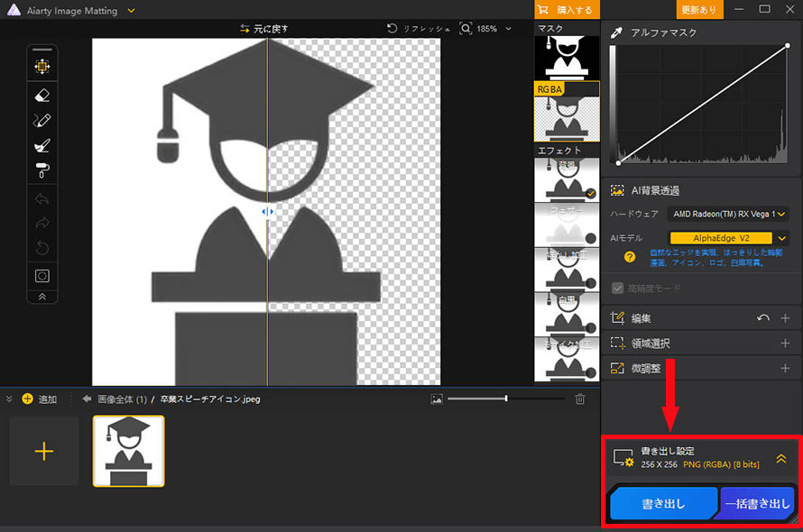The width and height of the screenshot is (803, 532).
Task: Toggle the 高精度モード checkbox
Action: click(618, 289)
